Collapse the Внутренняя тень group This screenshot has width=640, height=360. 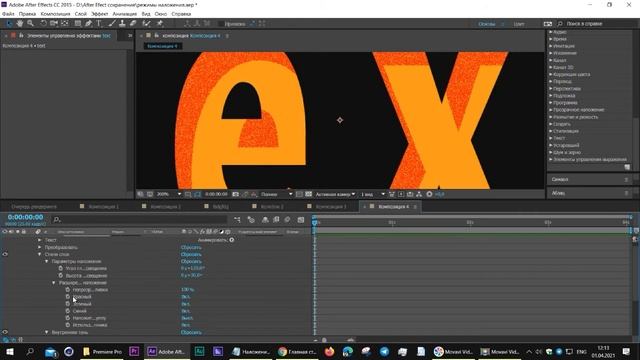(x=47, y=332)
